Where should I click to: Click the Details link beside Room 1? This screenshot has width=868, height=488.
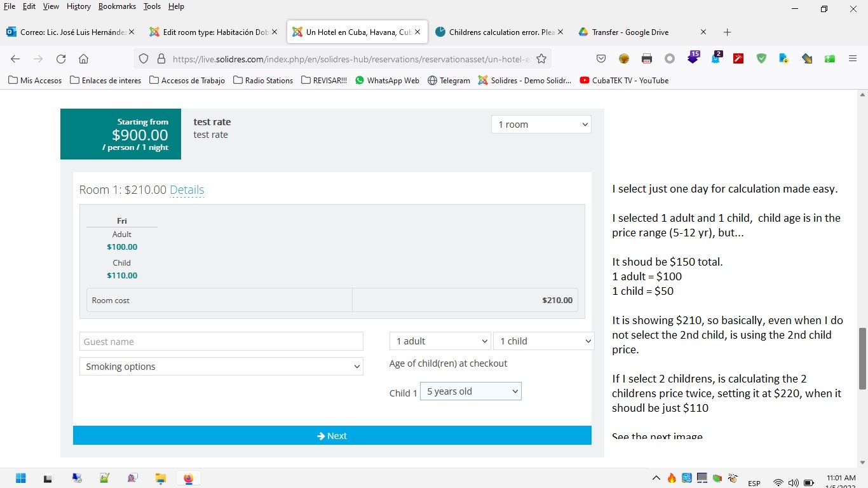pos(187,190)
